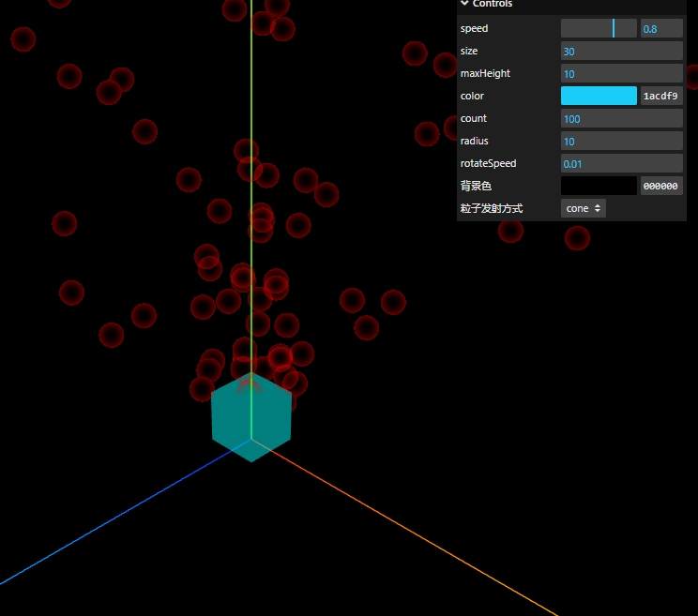This screenshot has width=698, height=616.
Task: Click the 粒子发射方式 label
Action: pos(492,208)
